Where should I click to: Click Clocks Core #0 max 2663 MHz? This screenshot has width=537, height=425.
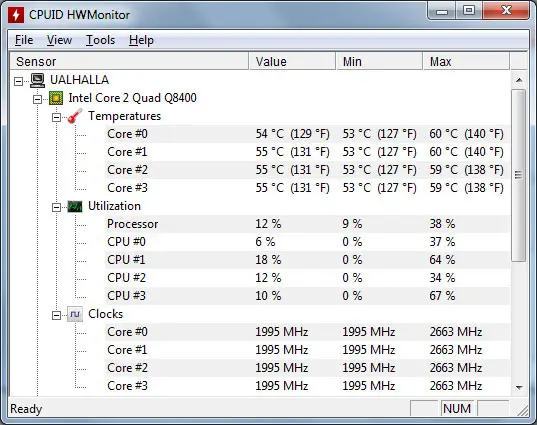tap(456, 332)
